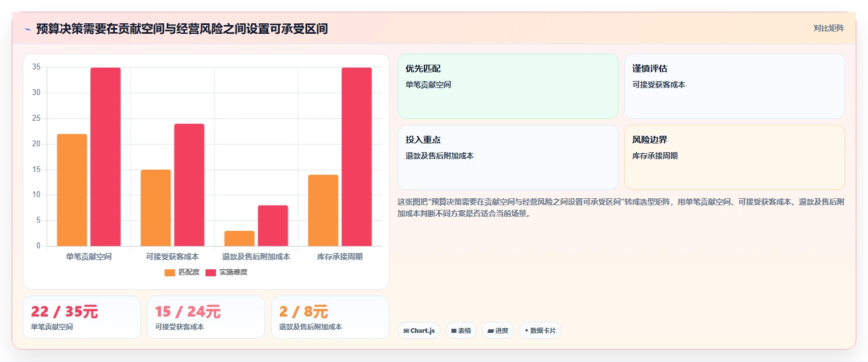The image size is (868, 362).
Task: Click the lightning icon beside the title
Action: coord(27,29)
